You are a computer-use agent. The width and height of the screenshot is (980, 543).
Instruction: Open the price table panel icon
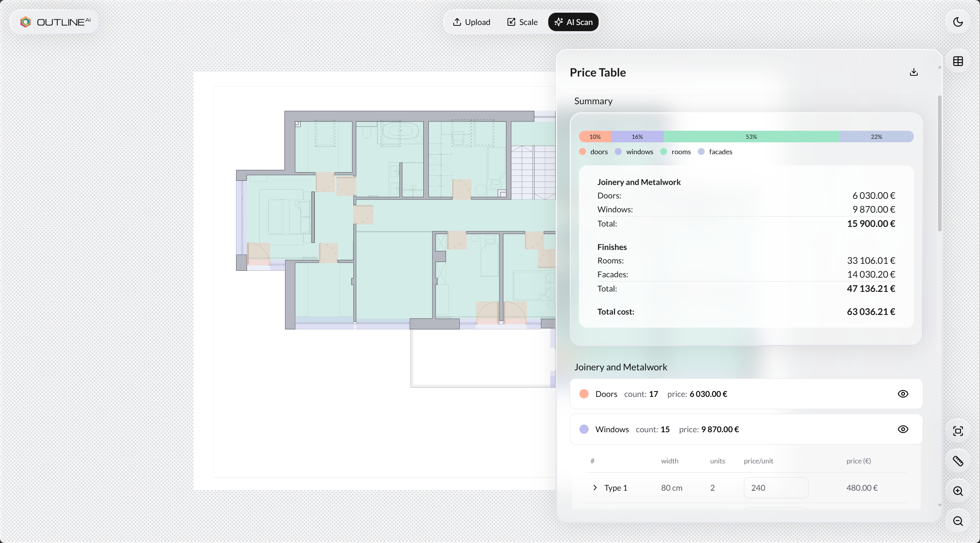(x=958, y=61)
